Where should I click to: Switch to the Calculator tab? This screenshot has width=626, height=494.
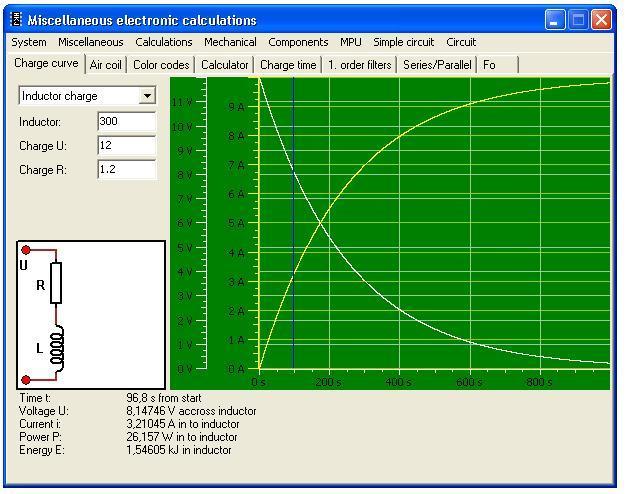pos(224,65)
